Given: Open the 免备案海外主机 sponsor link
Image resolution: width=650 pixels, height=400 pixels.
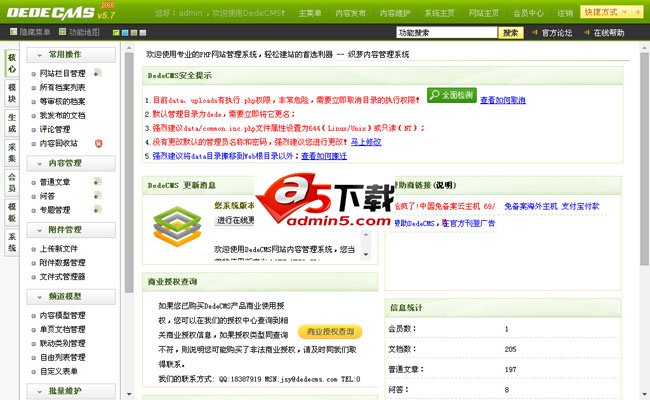Looking at the screenshot, I should (x=531, y=206).
